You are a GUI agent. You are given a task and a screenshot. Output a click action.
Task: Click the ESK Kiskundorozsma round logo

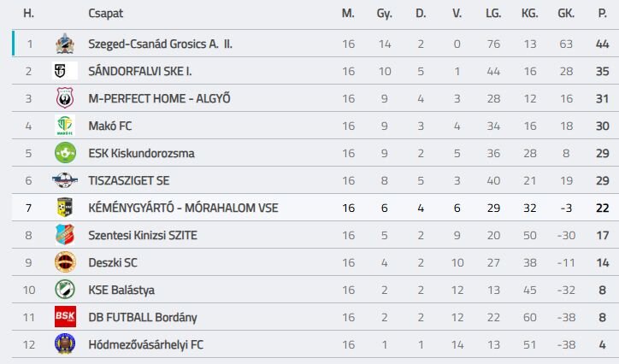(x=65, y=153)
